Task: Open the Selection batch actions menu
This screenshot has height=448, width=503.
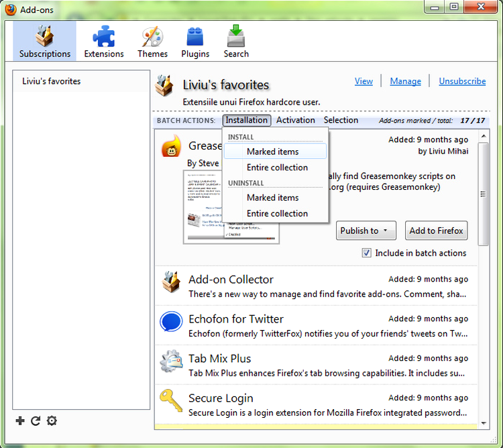Action: (341, 120)
